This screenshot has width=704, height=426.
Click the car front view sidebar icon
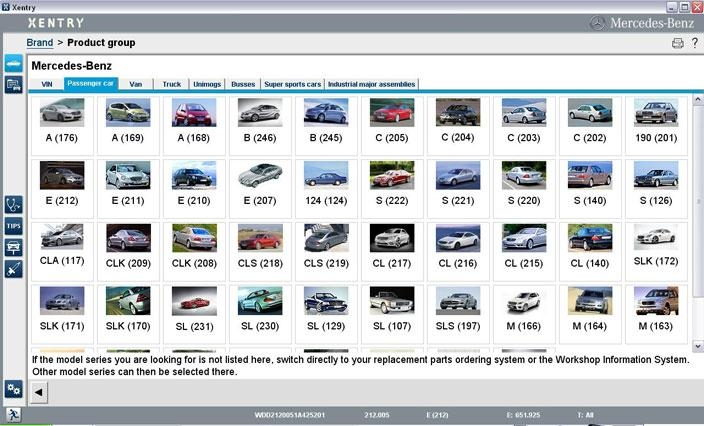(13, 248)
